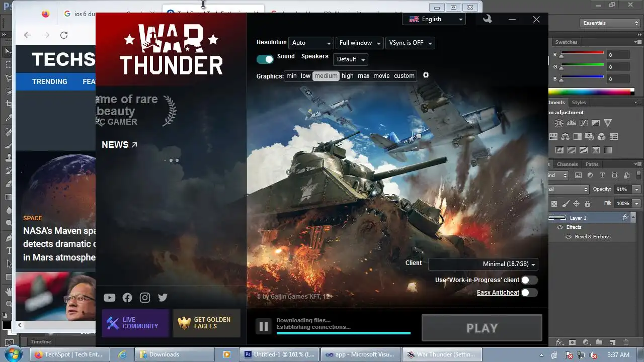
Task: Open the NEWS link
Action: click(x=119, y=145)
